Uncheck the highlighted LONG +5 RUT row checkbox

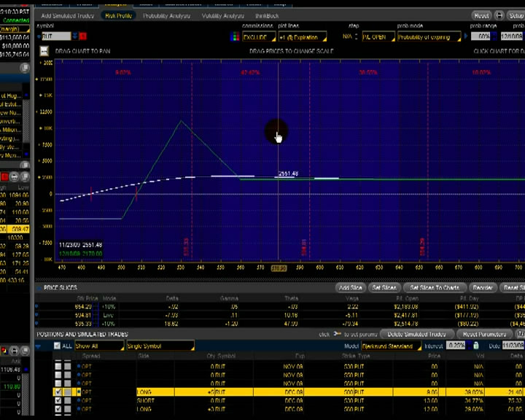(x=58, y=392)
